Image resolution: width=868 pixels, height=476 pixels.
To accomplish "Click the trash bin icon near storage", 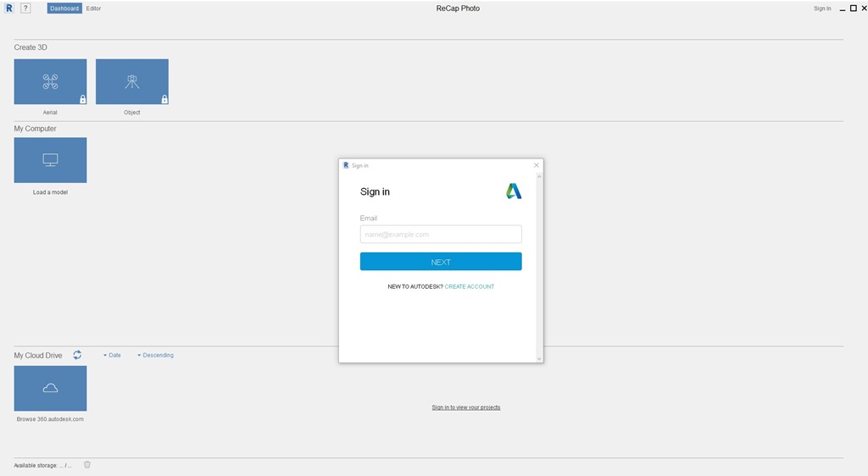I will [x=87, y=464].
